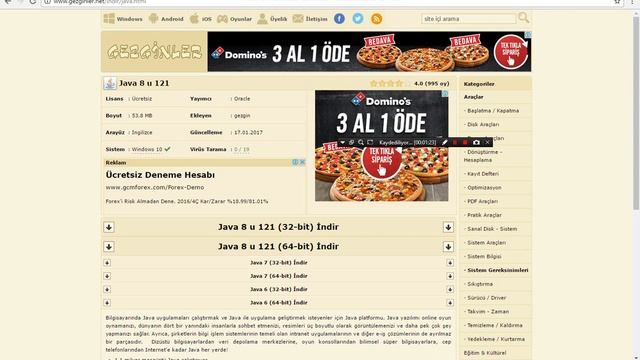This screenshot has width=640, height=360.
Task: Click the recorder toolbar fullscreen rectangle icon
Action: click(370, 142)
